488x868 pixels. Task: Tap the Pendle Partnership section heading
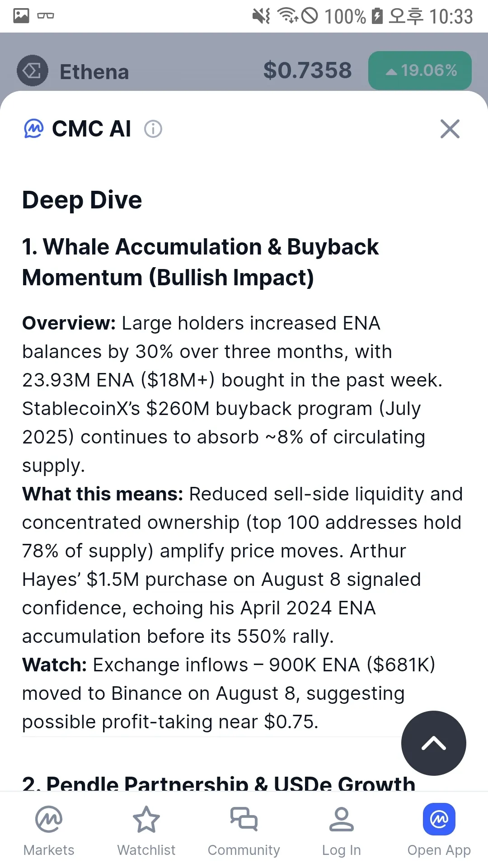(219, 784)
